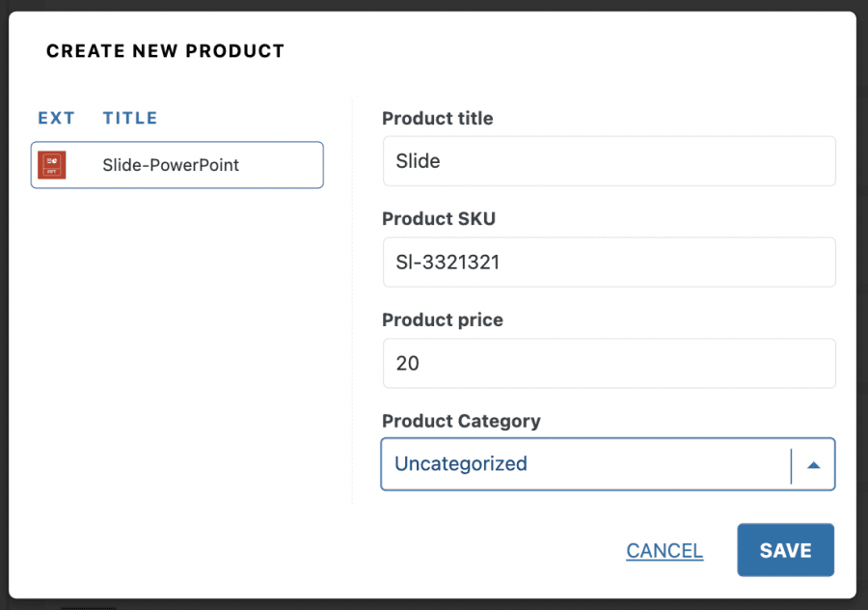The width and height of the screenshot is (868, 610).
Task: Focus the Product title input field
Action: (609, 161)
